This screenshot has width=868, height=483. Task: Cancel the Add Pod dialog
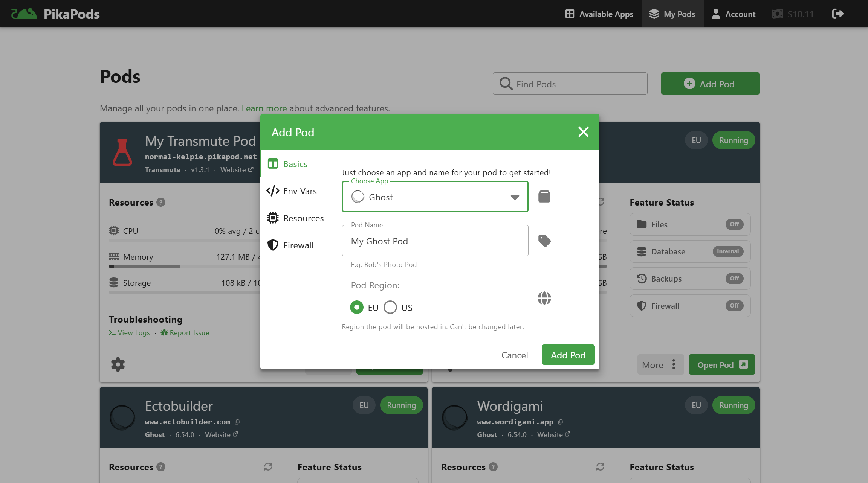pyautogui.click(x=515, y=355)
